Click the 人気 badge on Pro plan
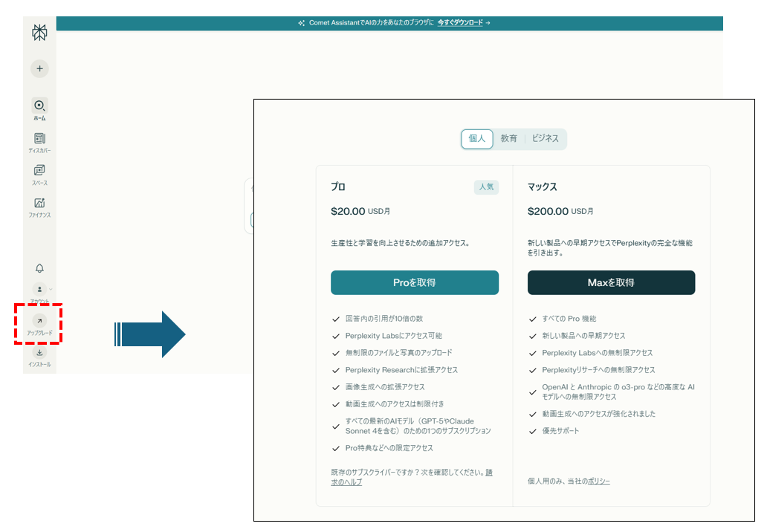 pos(486,187)
